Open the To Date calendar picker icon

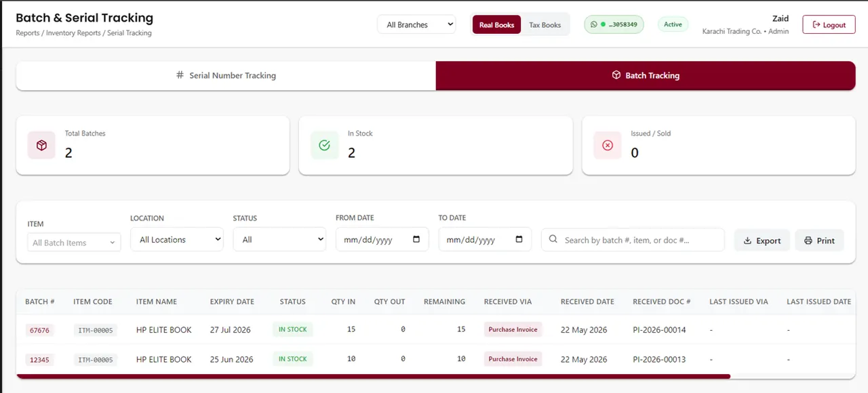tap(519, 239)
